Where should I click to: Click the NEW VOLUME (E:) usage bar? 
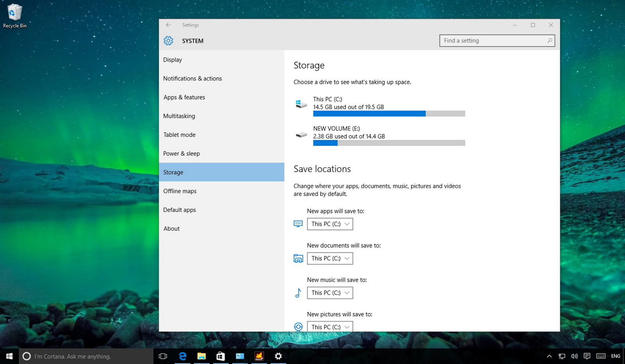pos(389,143)
